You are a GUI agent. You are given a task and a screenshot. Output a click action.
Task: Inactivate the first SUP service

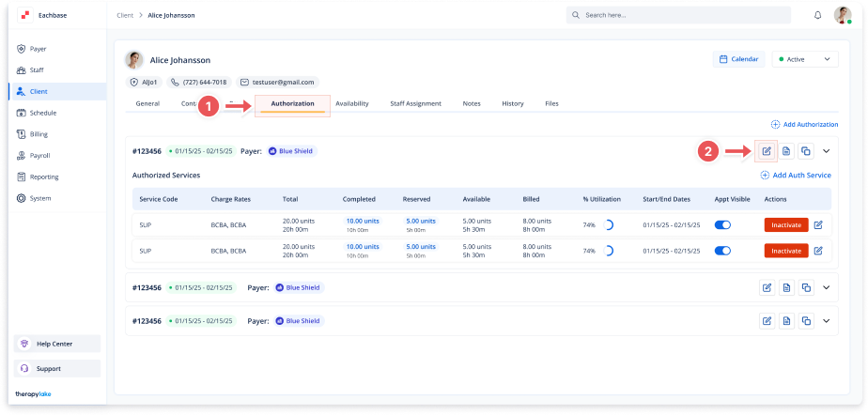(785, 225)
